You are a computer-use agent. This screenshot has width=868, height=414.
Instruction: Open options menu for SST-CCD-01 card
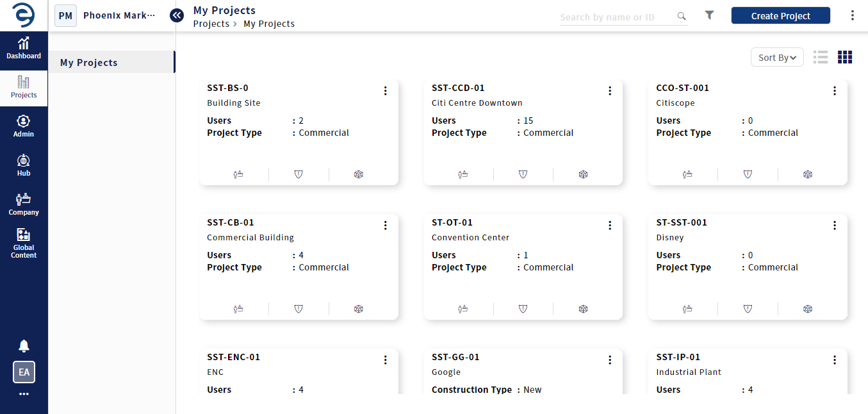point(610,91)
